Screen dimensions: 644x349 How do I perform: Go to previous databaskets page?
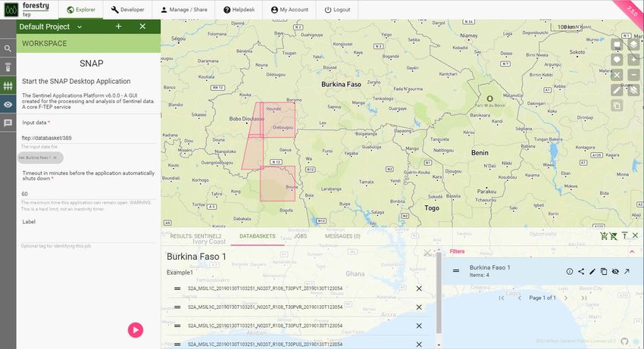(520, 298)
